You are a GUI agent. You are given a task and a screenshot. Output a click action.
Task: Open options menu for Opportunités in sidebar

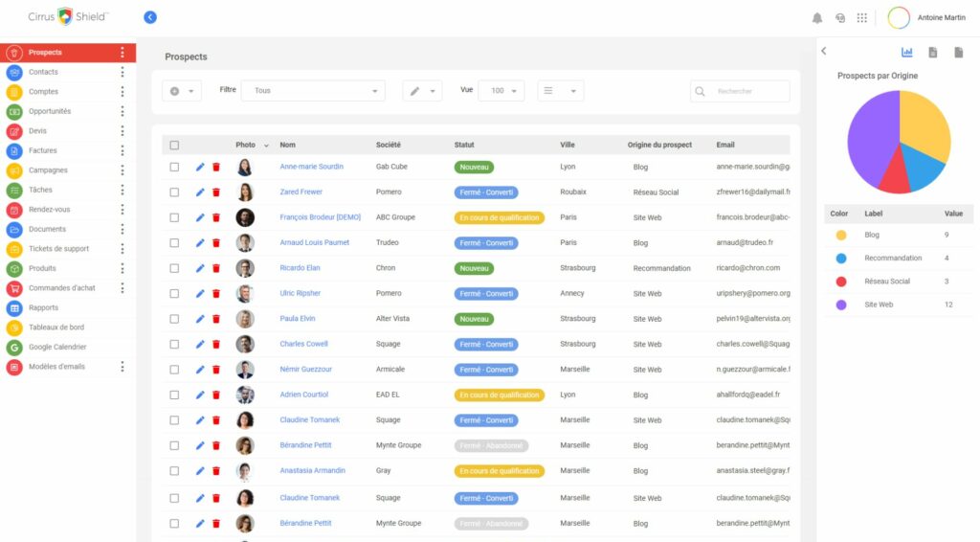click(122, 111)
